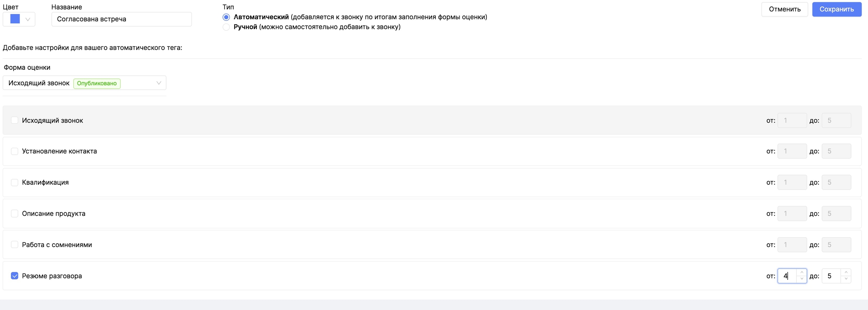
Task: Increase the "от" value for Резюме разговора
Action: tap(802, 272)
